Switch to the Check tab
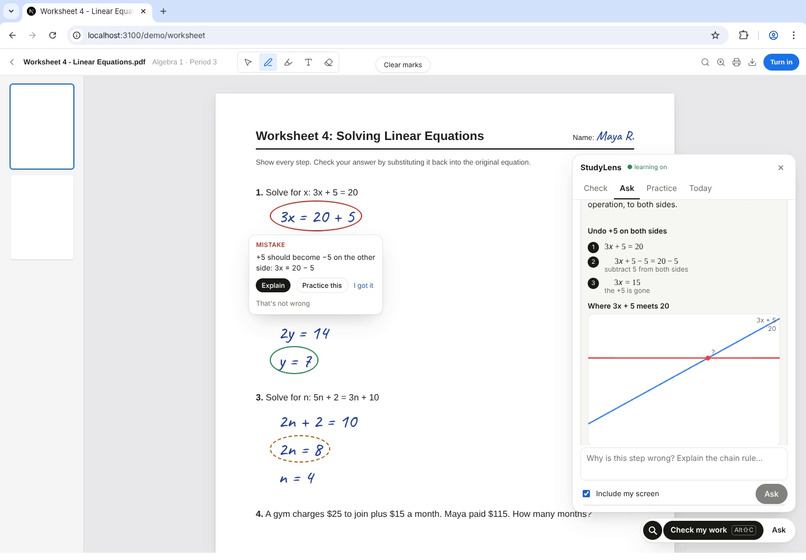Screen dimensions: 806x560 click(x=595, y=188)
